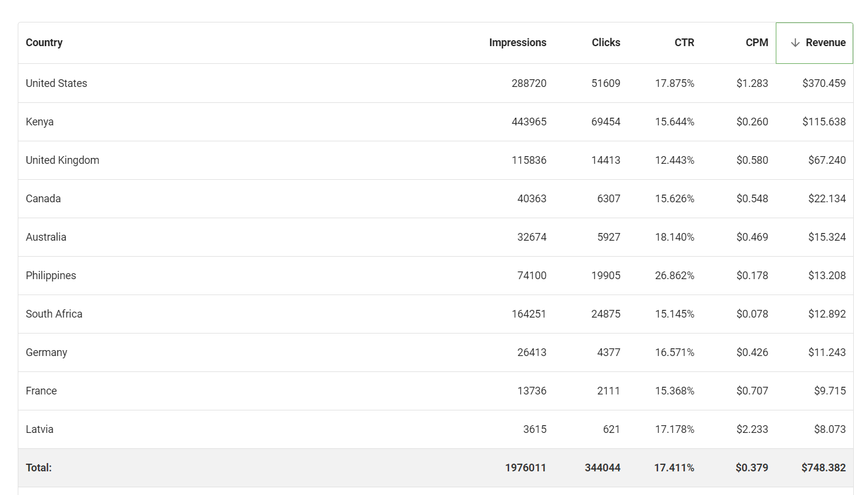The width and height of the screenshot is (868, 495).
Task: Click the total revenue value $748.382
Action: [x=823, y=467]
